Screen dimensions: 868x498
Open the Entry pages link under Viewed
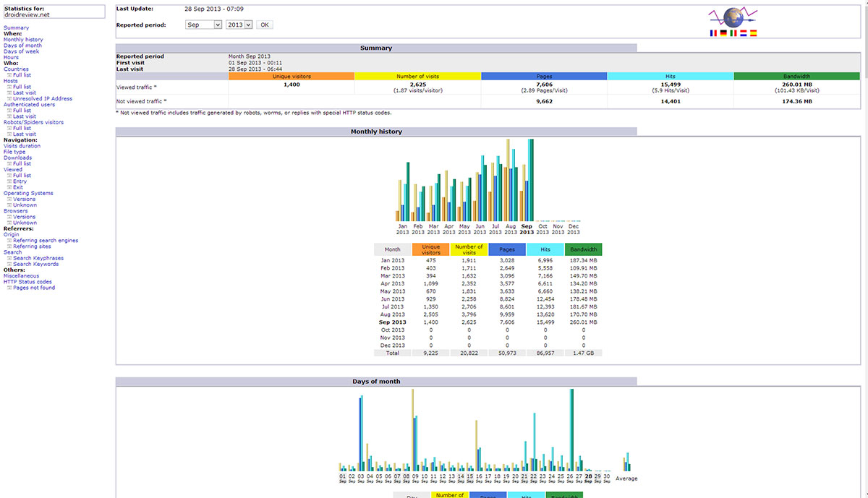(20, 181)
